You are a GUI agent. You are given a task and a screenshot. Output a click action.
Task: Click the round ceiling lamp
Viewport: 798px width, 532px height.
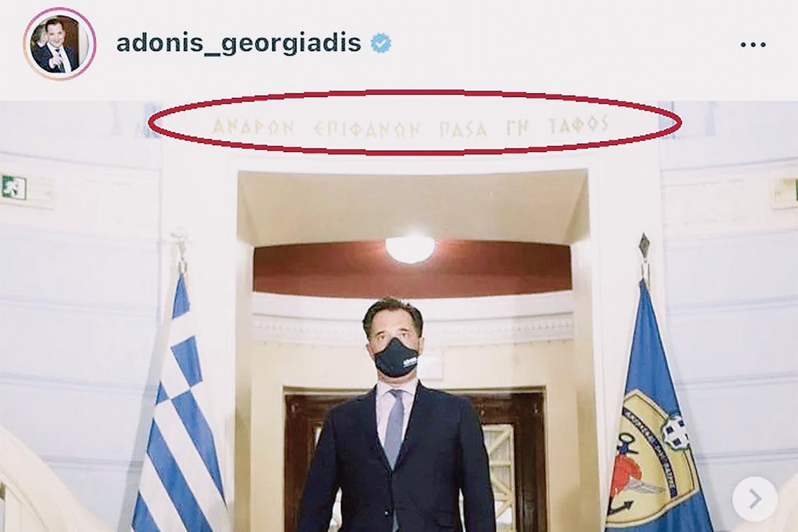click(x=410, y=249)
